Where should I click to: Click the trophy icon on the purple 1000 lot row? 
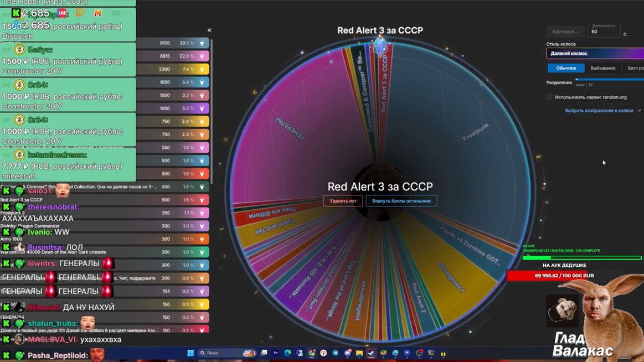[x=202, y=108]
